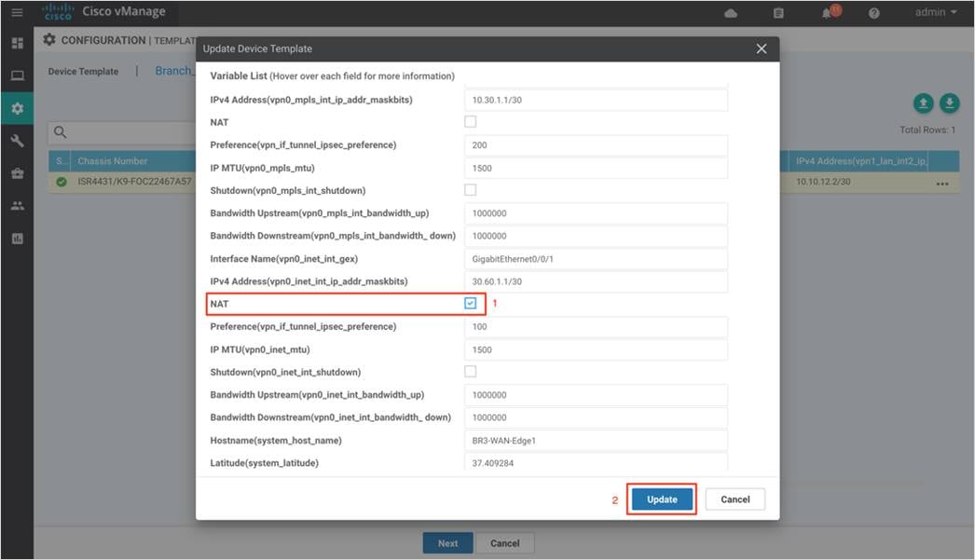
Task: Toggle Shutdown(vpn0_inet_int_shutdown) checkbox
Action: point(470,371)
